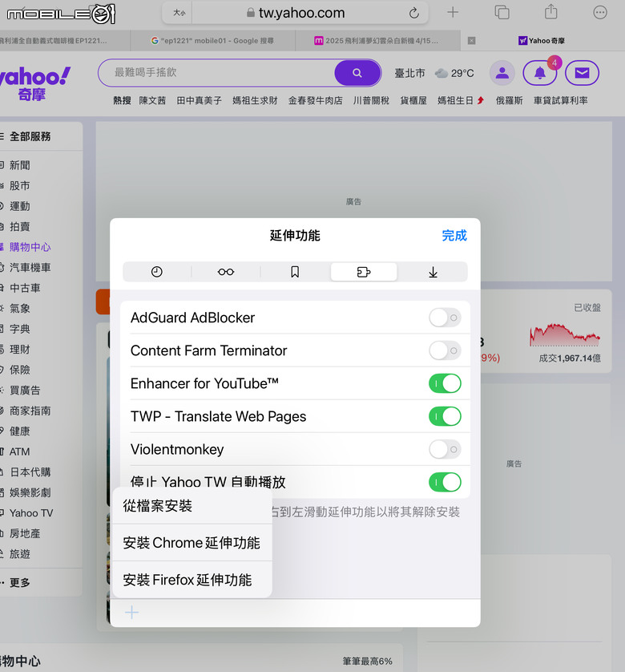Open trending search 媽祖生日
Screen dimensions: 625x672
(x=455, y=100)
